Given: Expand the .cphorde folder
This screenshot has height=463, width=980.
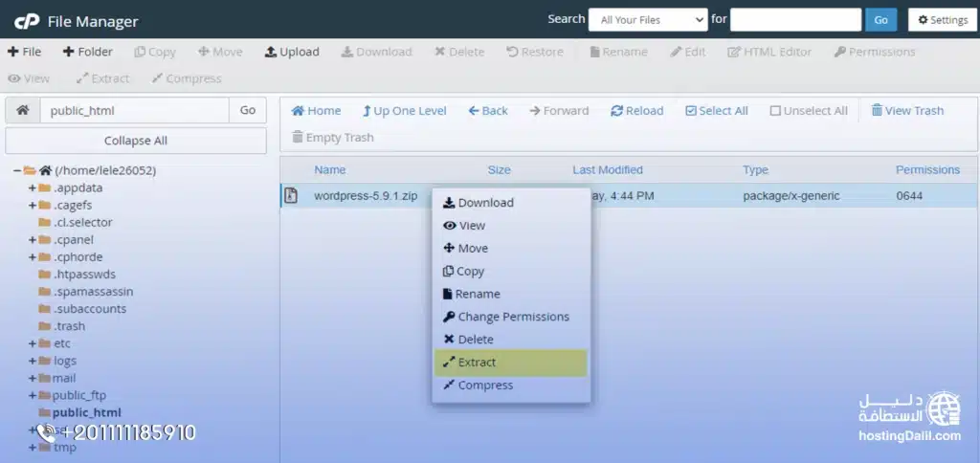Looking at the screenshot, I should coord(32,256).
